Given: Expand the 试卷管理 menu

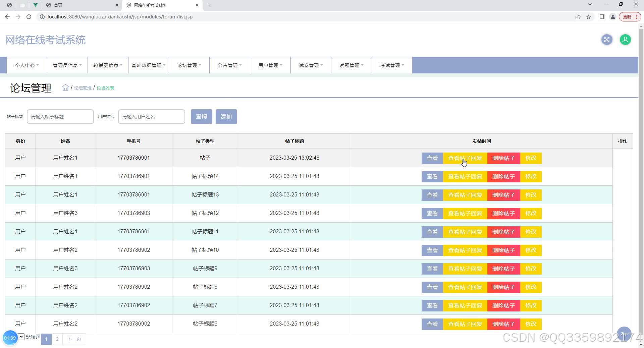Looking at the screenshot, I should pos(311,65).
